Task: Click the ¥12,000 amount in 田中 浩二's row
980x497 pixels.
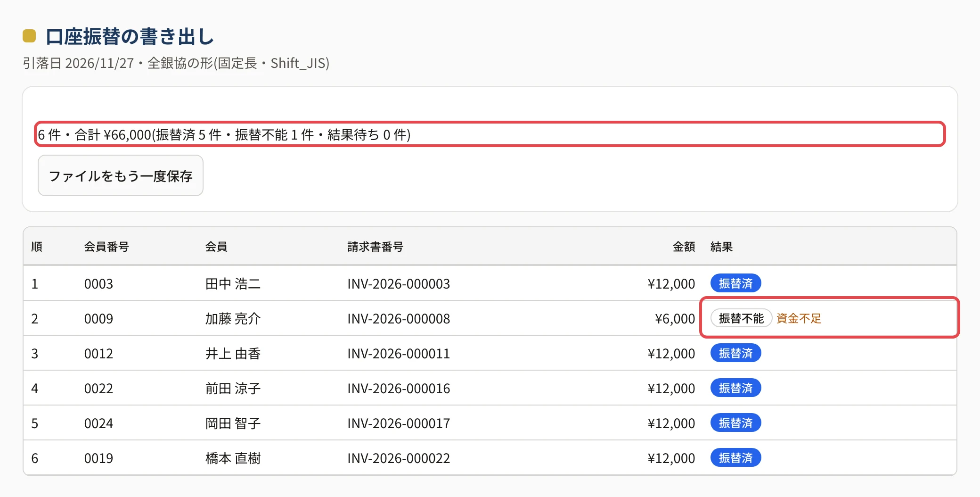Action: pos(671,284)
